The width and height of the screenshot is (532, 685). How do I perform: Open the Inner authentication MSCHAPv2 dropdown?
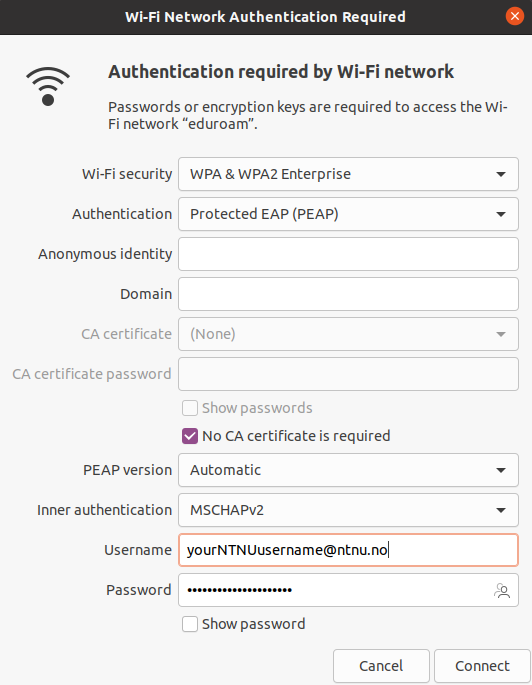coord(348,510)
